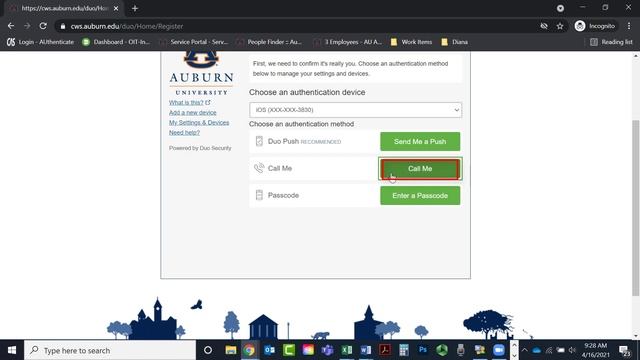640x360 pixels.
Task: Open the volume speaker tray icon
Action: point(572,350)
